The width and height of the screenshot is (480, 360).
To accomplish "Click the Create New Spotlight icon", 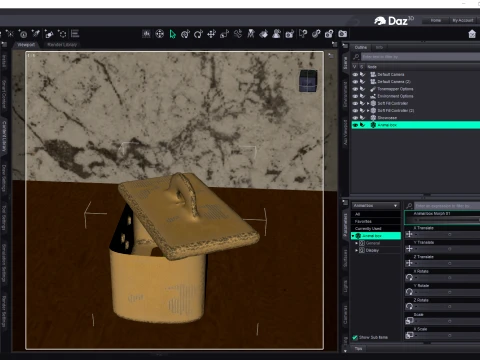I will click(x=36, y=34).
